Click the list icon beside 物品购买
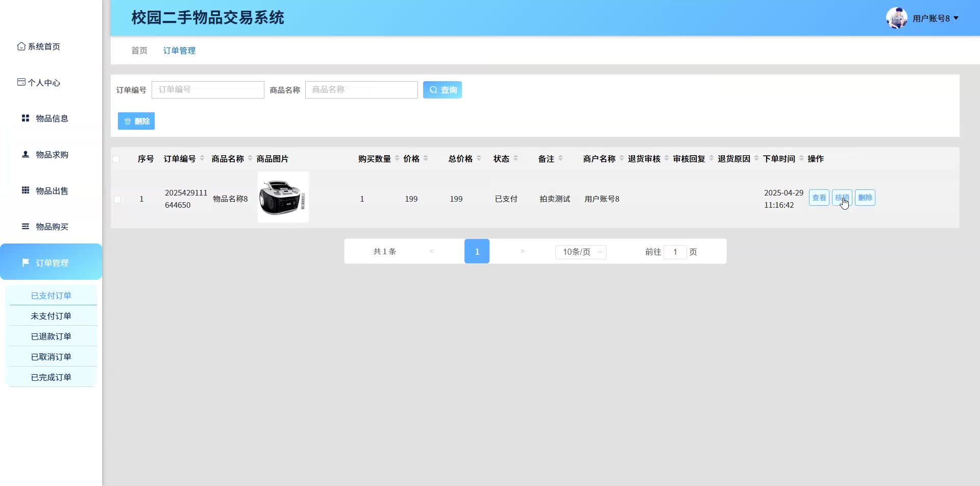980x486 pixels. click(26, 226)
